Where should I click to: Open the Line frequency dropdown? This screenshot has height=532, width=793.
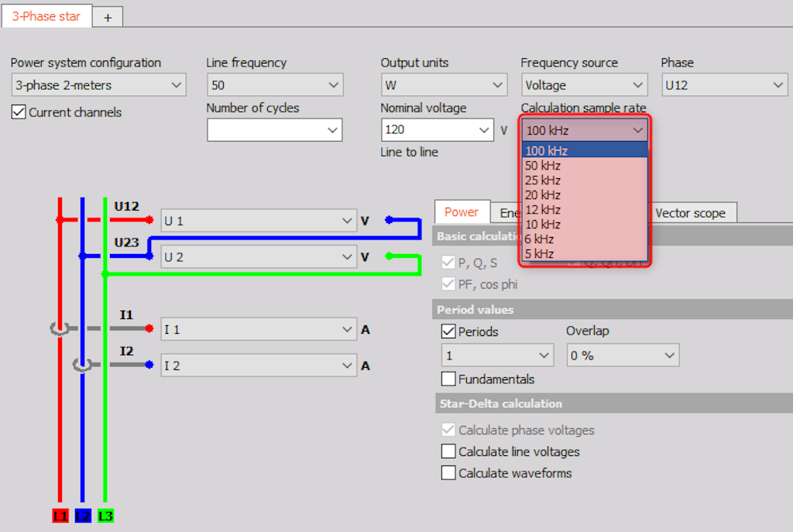(x=275, y=85)
